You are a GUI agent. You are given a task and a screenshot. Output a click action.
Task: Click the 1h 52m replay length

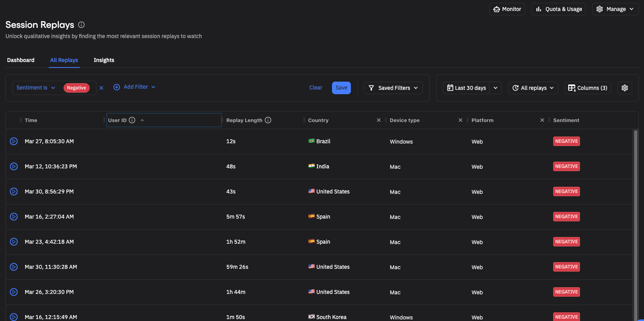pos(236,242)
